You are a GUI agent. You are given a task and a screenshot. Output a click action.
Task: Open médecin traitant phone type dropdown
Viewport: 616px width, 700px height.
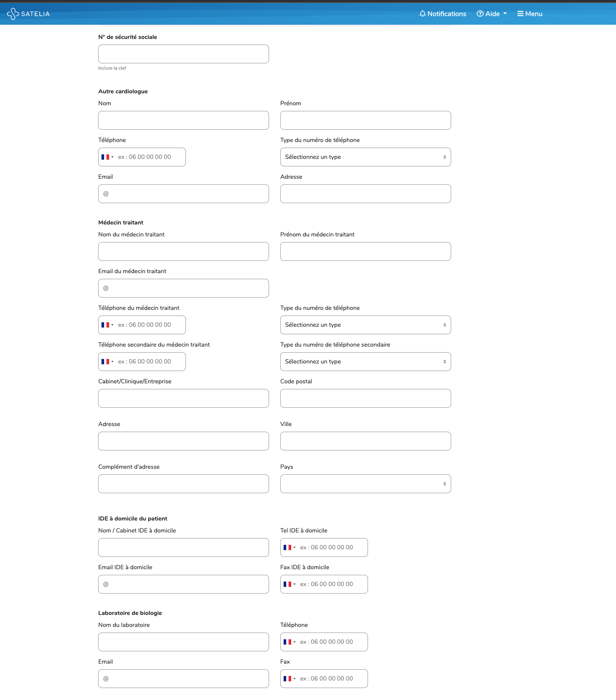365,325
